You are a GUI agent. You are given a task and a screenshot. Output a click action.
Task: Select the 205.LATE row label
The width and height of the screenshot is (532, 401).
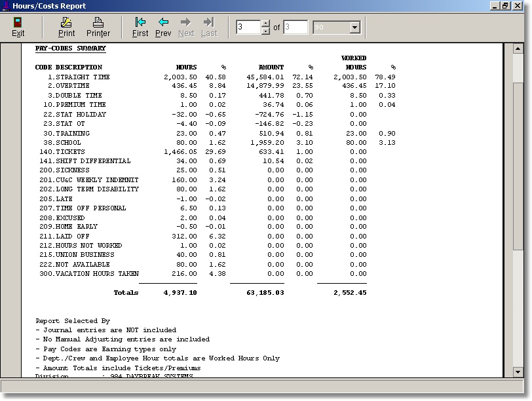click(x=56, y=199)
